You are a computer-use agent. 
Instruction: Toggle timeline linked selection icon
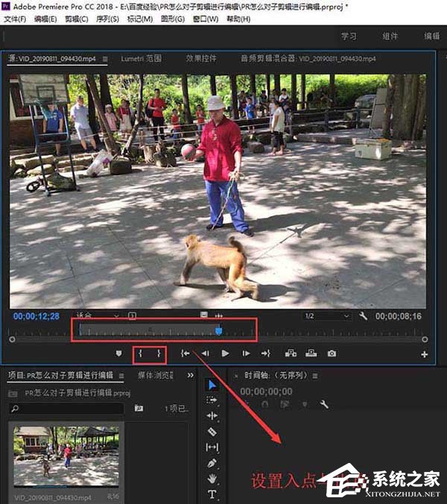click(285, 404)
